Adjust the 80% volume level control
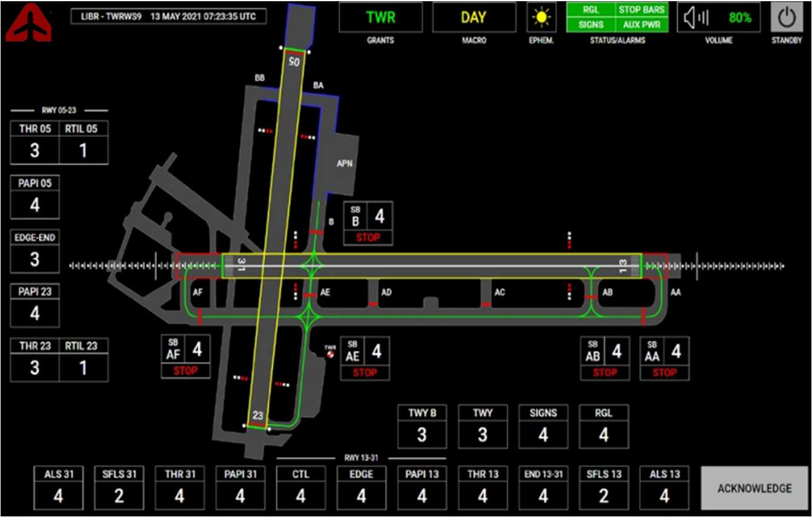This screenshot has height=517, width=812. pos(740,18)
